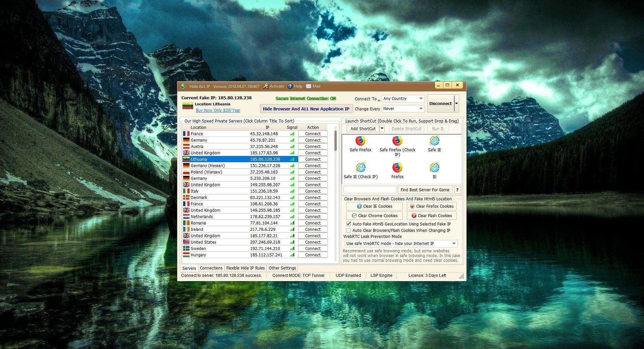Screen dimensions: 644x349
Task: Open the Flexible Hide IP Rules tab
Action: pos(246,268)
